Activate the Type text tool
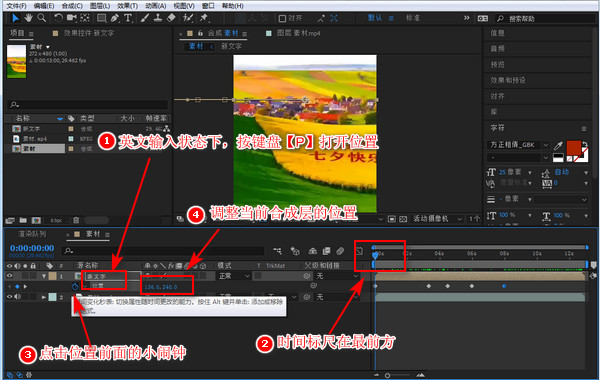Screen dimensions: 600x380 pos(128,18)
